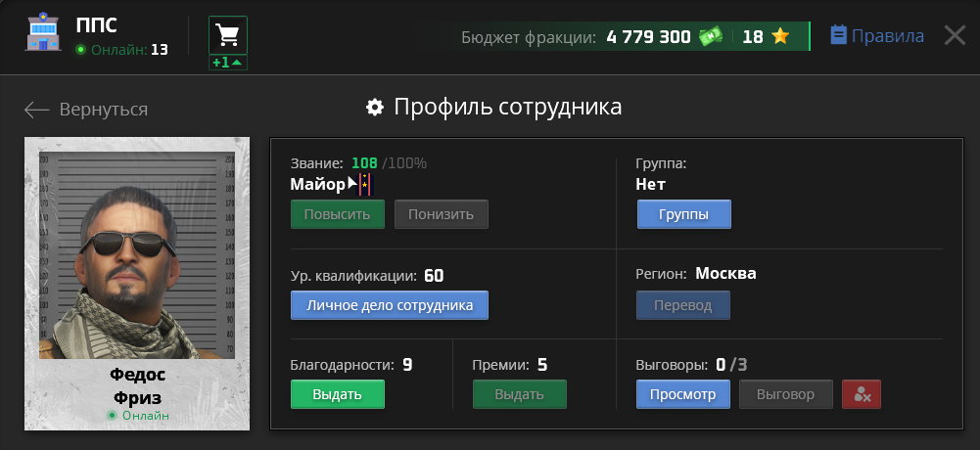This screenshot has height=450, width=980.
Task: Click the Онлайн: 13 counter
Action: point(121,49)
